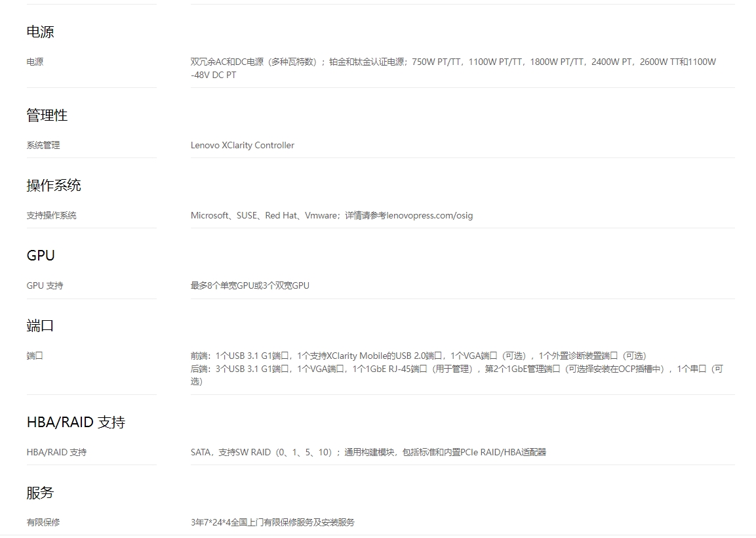Click the power supply wattage description text
Image resolution: width=756 pixels, height=538 pixels.
click(x=453, y=68)
